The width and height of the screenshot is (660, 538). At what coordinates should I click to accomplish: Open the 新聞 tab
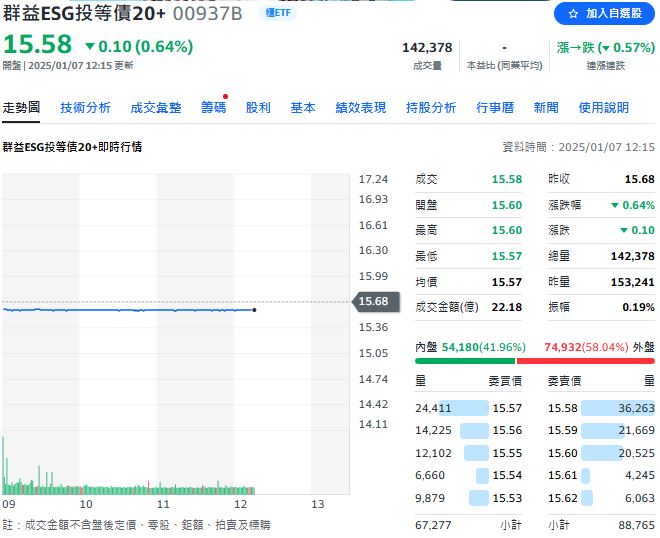(546, 108)
